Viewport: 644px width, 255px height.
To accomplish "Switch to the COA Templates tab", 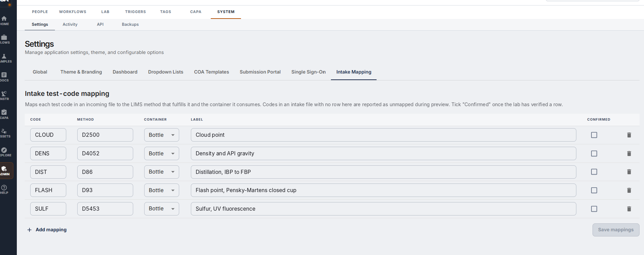I will [211, 72].
